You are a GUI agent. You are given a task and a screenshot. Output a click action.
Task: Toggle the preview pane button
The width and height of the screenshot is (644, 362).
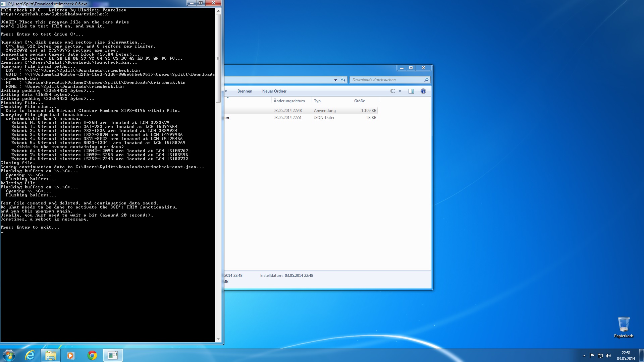pos(411,91)
